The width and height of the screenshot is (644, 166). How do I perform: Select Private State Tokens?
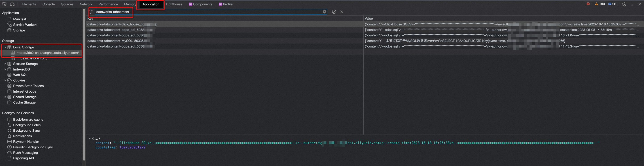click(28, 86)
